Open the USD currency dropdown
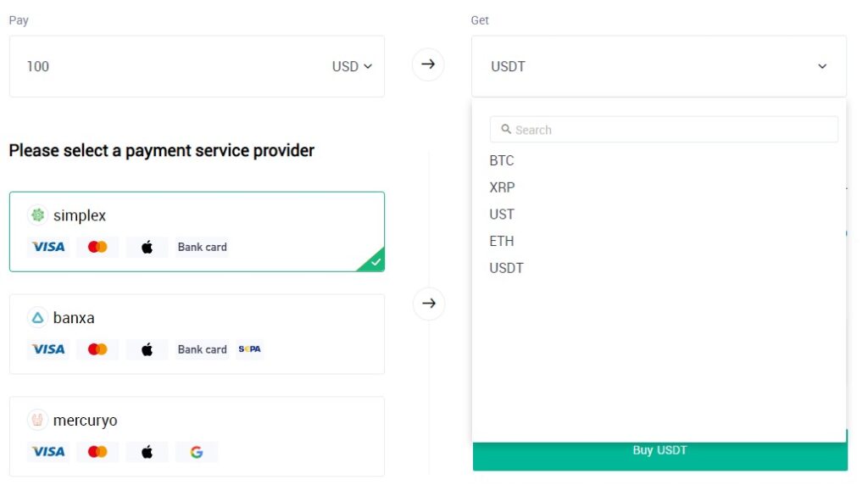Screen dimensions: 868x502 (x=352, y=66)
